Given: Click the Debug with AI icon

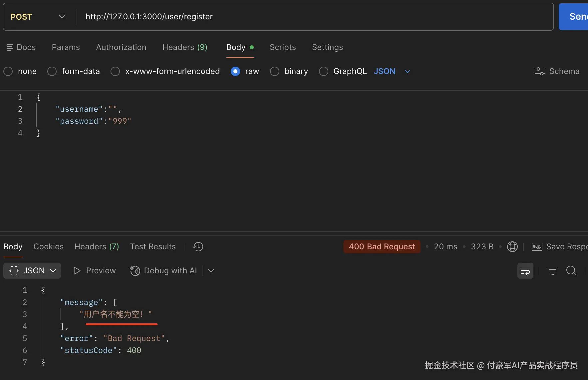Looking at the screenshot, I should click(135, 271).
